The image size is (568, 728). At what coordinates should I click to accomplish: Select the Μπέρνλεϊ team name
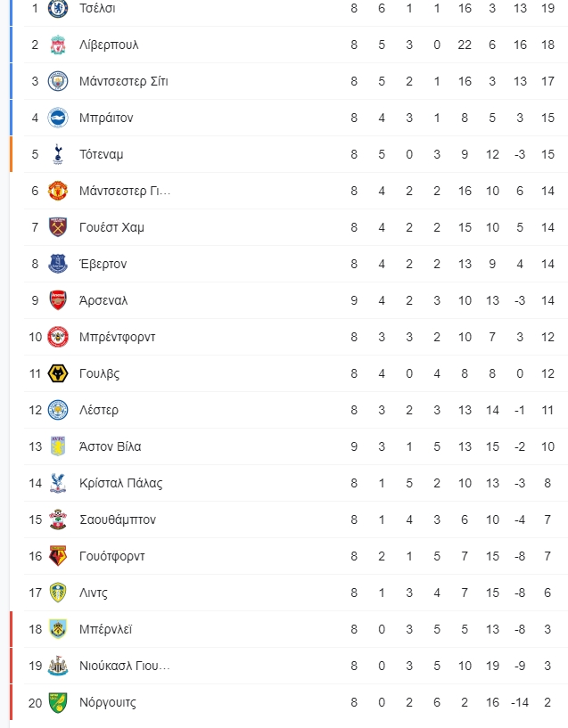pos(105,630)
